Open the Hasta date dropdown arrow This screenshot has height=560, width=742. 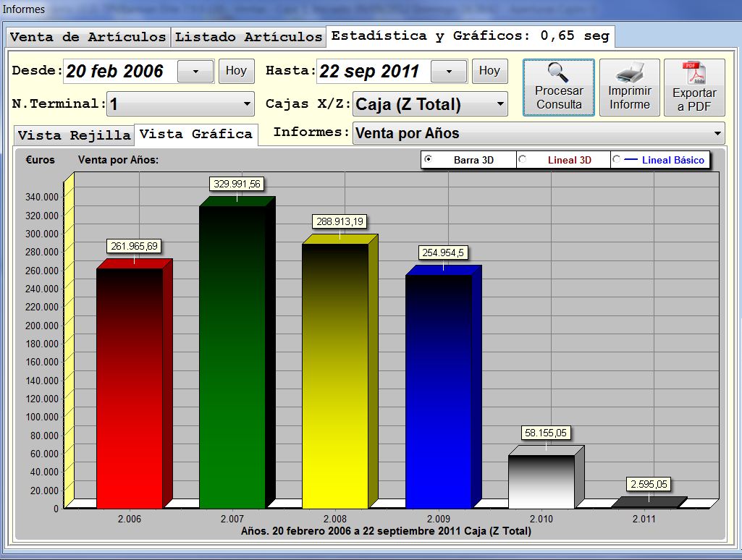pos(449,72)
